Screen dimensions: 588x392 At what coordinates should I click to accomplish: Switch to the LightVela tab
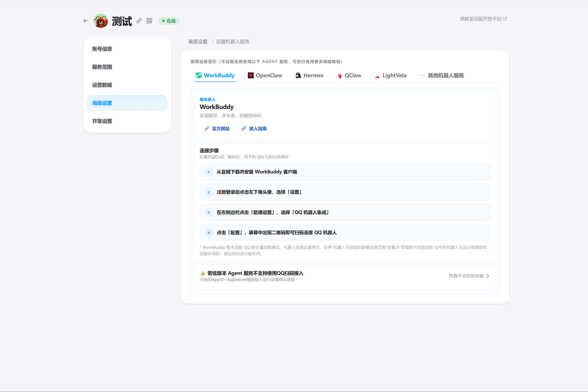[391, 76]
